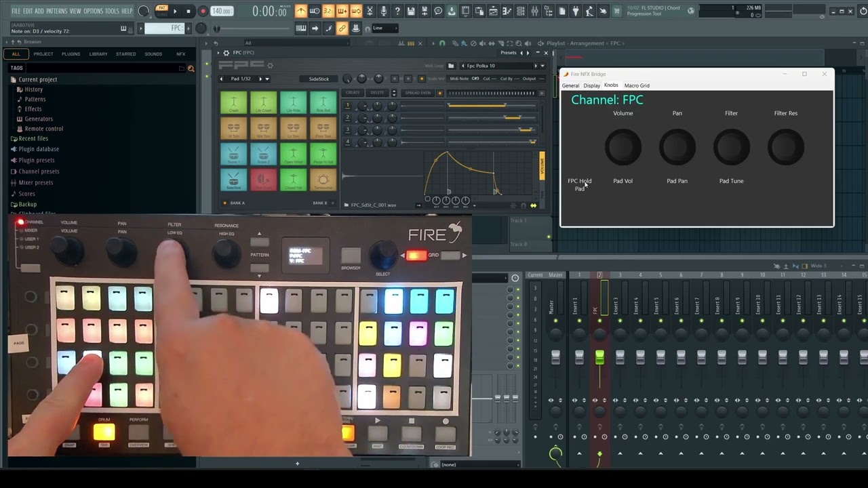Screen dimensions: 868x488
Task: Toggle multilink to controllers icon
Action: coord(342,28)
